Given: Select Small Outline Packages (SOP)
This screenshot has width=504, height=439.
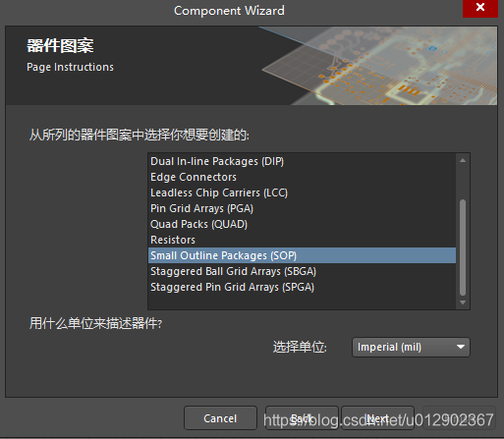Looking at the screenshot, I should 302,255.
